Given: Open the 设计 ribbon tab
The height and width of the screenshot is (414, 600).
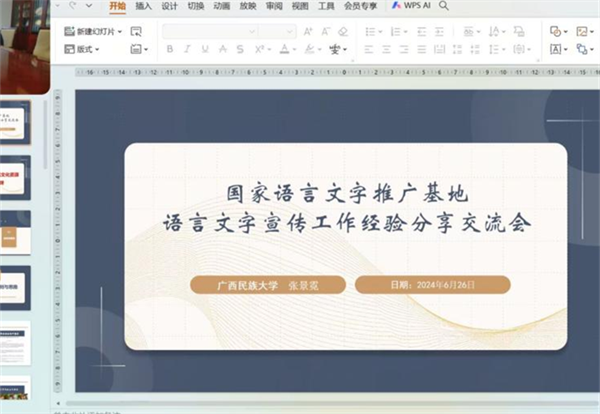Looking at the screenshot, I should coord(170,6).
